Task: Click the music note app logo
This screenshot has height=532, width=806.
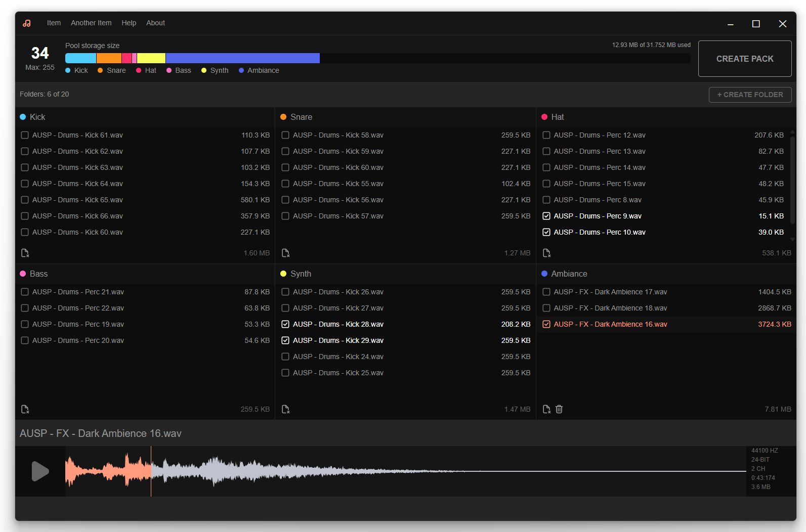Action: (27, 23)
